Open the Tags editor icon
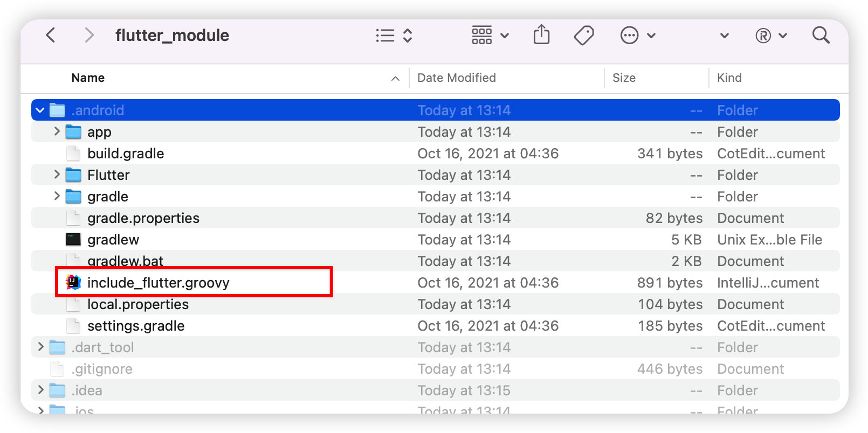 [584, 36]
